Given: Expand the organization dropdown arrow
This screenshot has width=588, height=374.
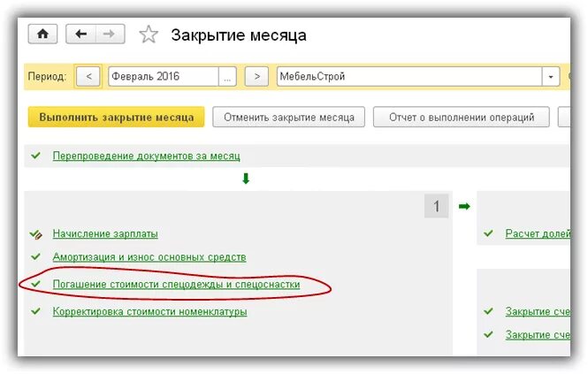Looking at the screenshot, I should point(551,77).
